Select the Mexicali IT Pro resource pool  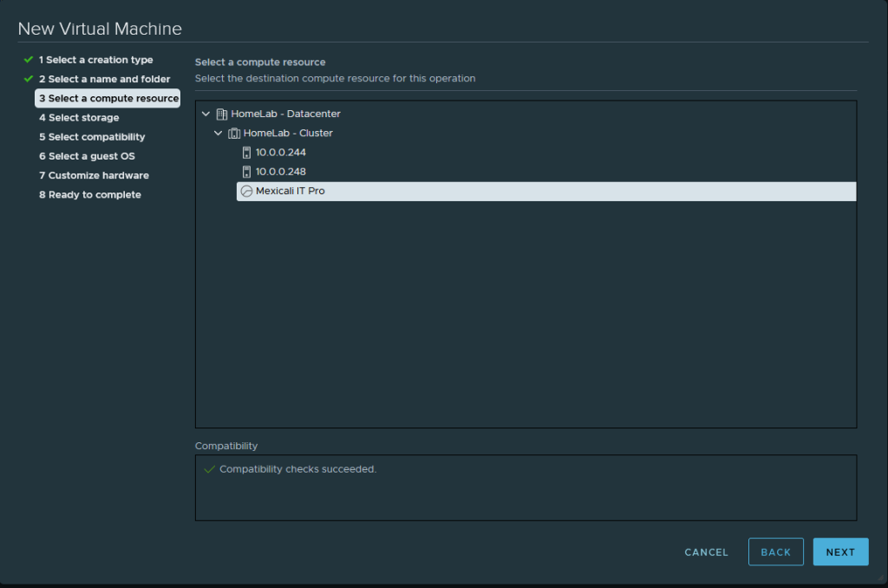click(x=291, y=191)
